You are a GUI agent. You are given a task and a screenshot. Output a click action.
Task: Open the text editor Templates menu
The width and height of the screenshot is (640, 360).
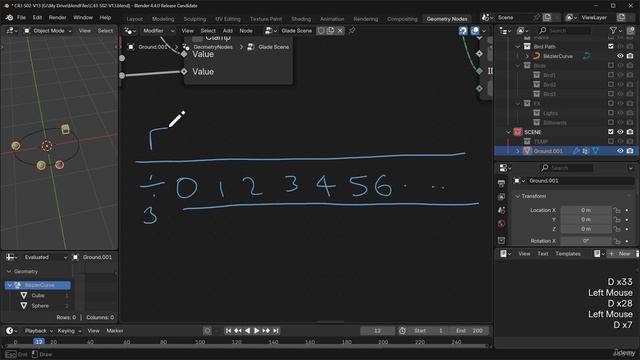coord(568,253)
